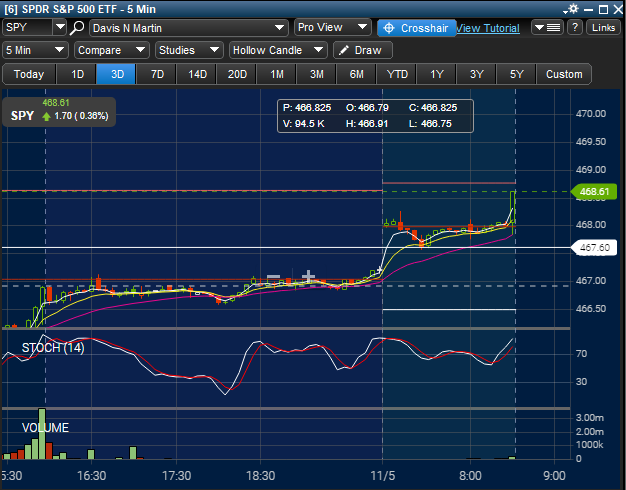Click the tallest green volume bar

42,434
